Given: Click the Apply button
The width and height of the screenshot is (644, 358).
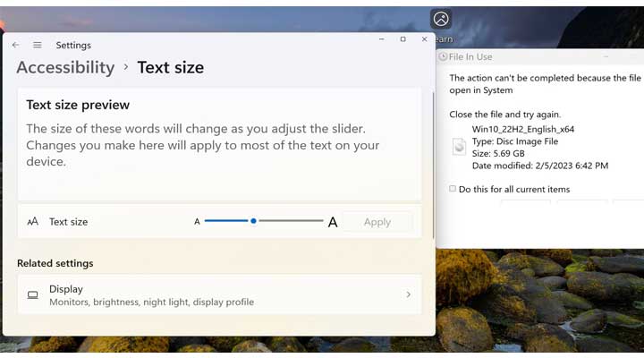Looking at the screenshot, I should pyautogui.click(x=377, y=222).
